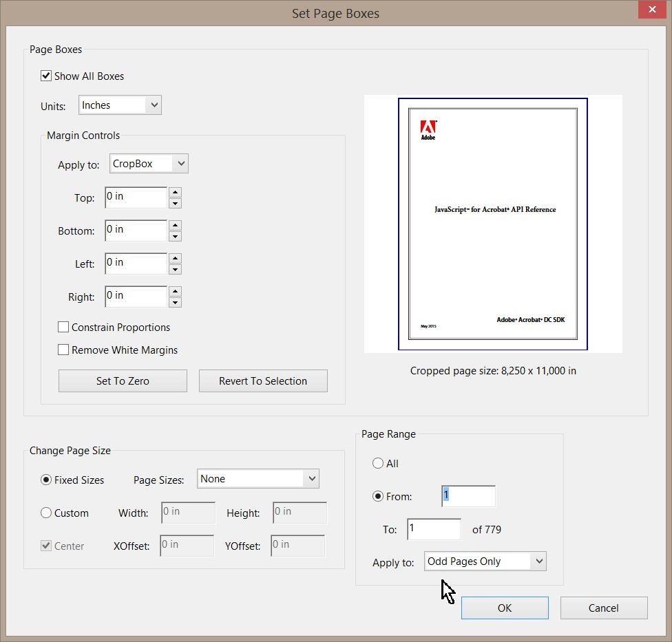672x642 pixels.
Task: Enable Remove White Margins
Action: pyautogui.click(x=64, y=350)
